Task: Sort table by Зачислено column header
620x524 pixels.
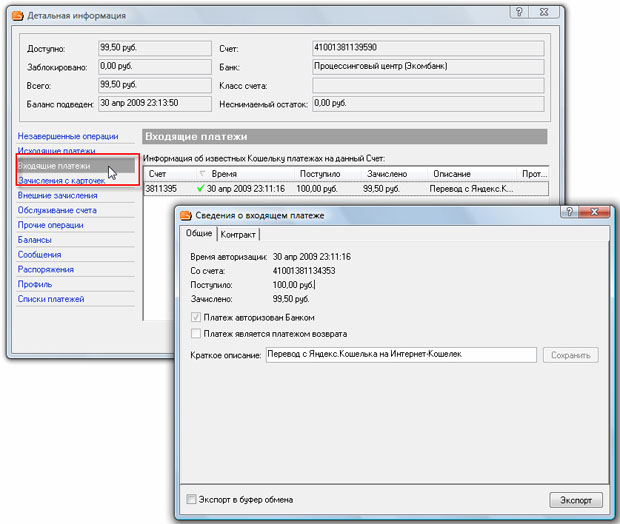Action: pyautogui.click(x=394, y=174)
